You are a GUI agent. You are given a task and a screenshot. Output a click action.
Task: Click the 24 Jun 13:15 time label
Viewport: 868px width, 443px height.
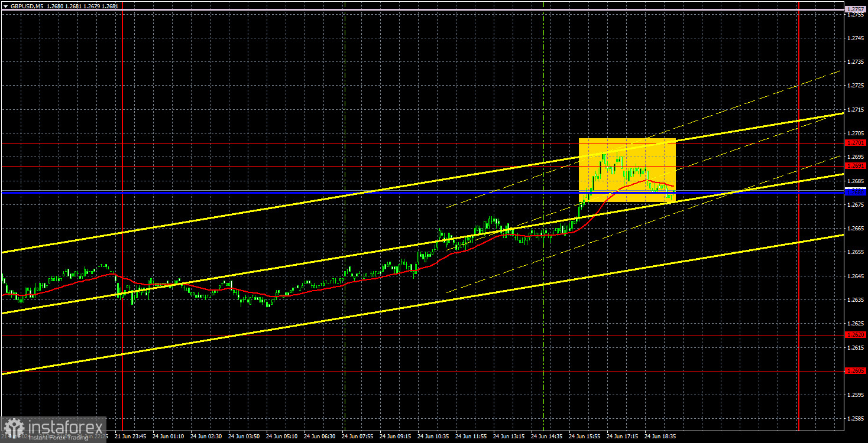510,437
